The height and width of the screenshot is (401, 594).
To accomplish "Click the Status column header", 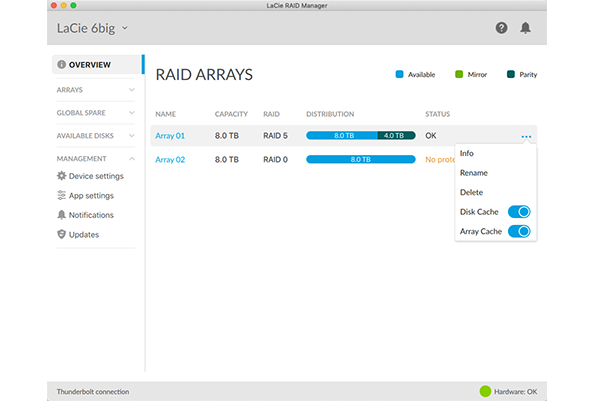I will (x=438, y=114).
